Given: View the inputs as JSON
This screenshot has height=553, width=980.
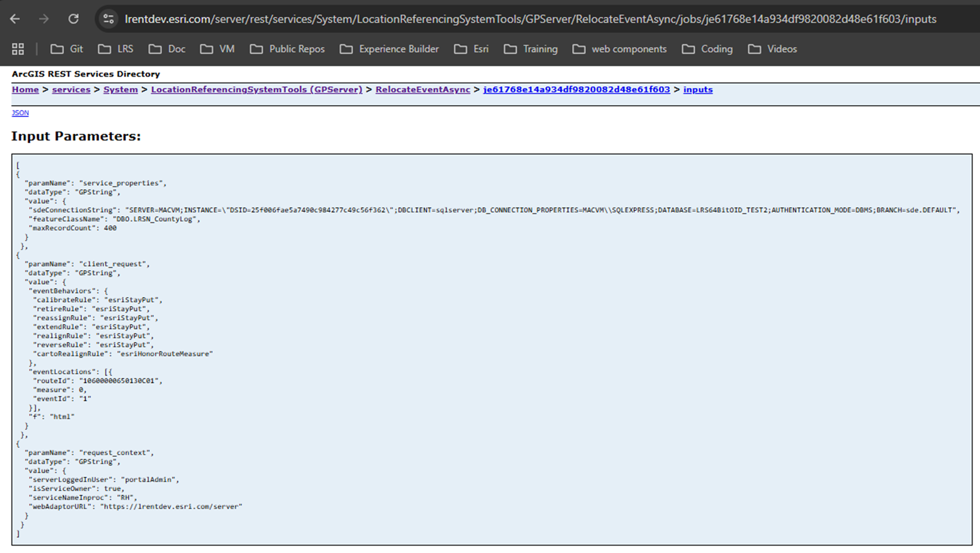Looking at the screenshot, I should [20, 112].
